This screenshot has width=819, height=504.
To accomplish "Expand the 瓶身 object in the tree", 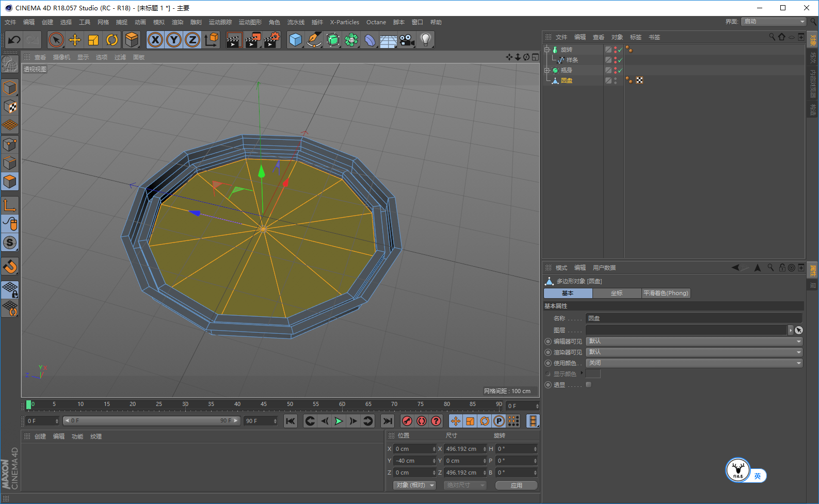I will point(547,70).
